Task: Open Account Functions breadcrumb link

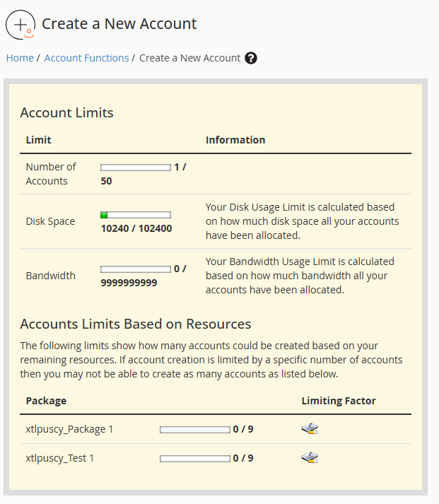Action: [x=86, y=58]
